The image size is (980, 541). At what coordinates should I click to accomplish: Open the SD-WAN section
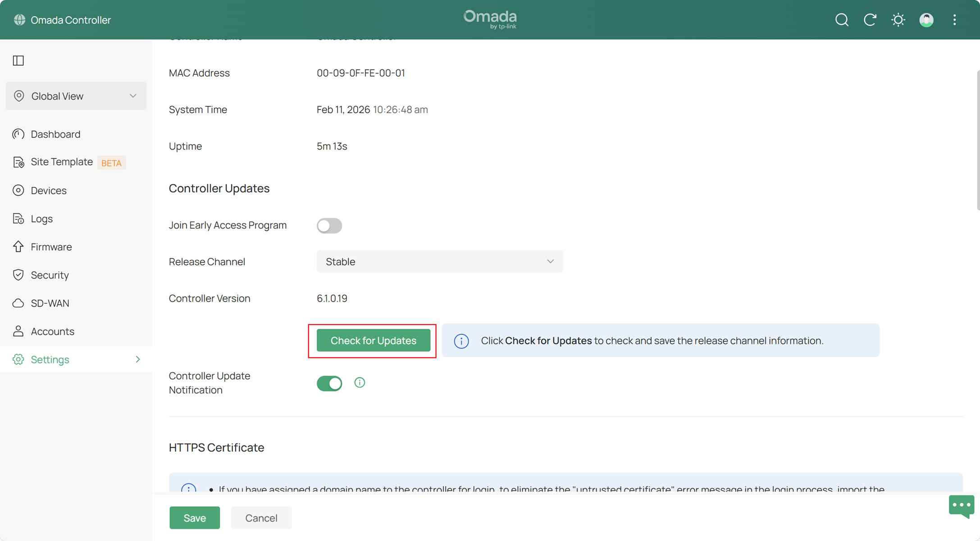[50, 303]
